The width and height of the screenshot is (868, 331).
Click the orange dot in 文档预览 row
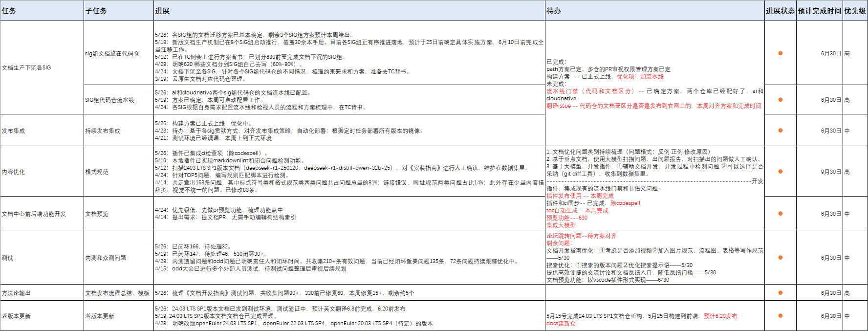coord(780,214)
